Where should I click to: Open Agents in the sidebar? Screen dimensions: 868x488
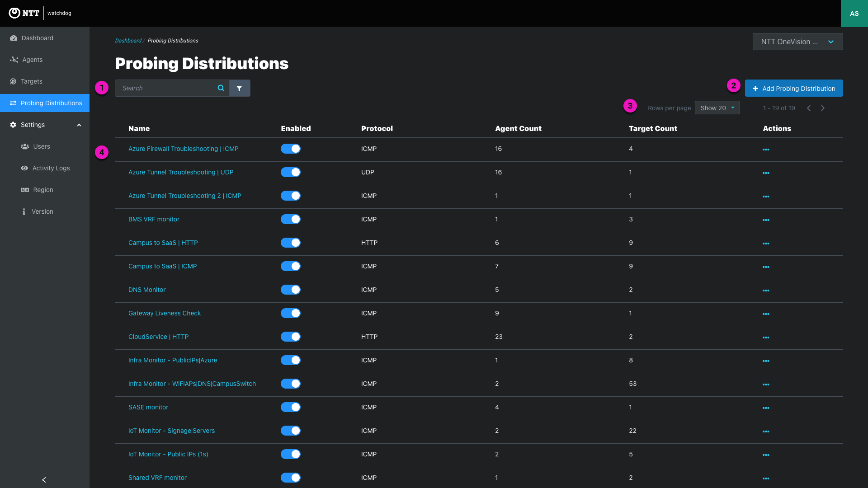point(45,60)
